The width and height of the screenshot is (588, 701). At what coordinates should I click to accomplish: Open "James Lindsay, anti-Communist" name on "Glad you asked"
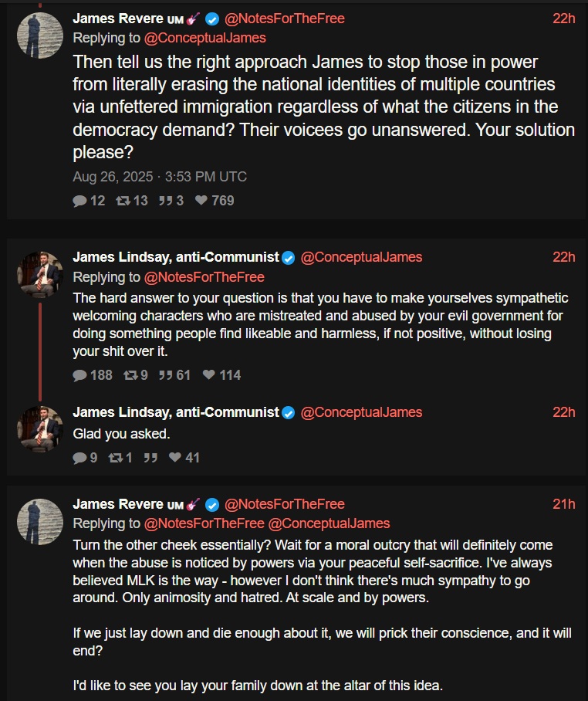(x=175, y=412)
